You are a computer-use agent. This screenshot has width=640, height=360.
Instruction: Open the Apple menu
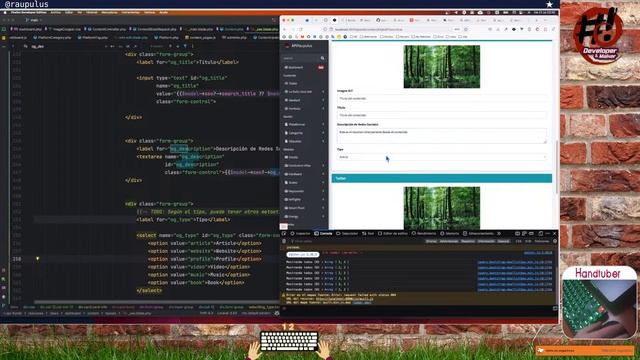pos(5,13)
